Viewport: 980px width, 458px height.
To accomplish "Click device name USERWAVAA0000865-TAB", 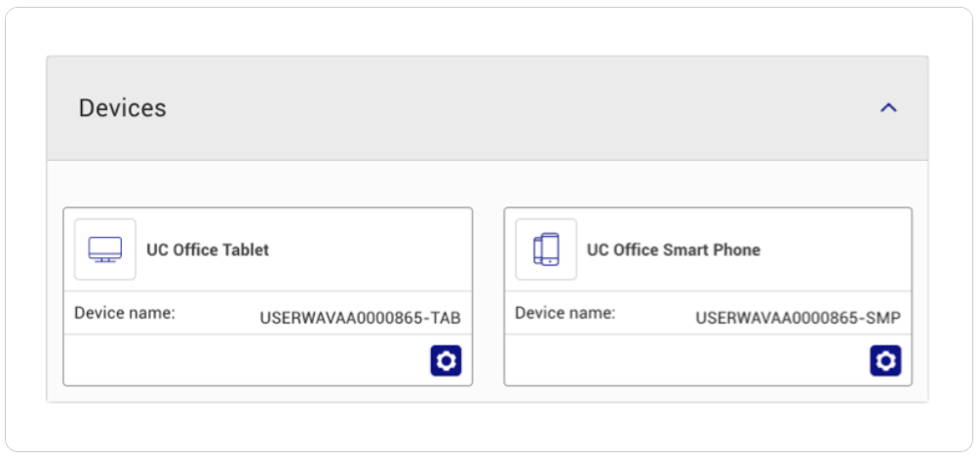I will 360,319.
